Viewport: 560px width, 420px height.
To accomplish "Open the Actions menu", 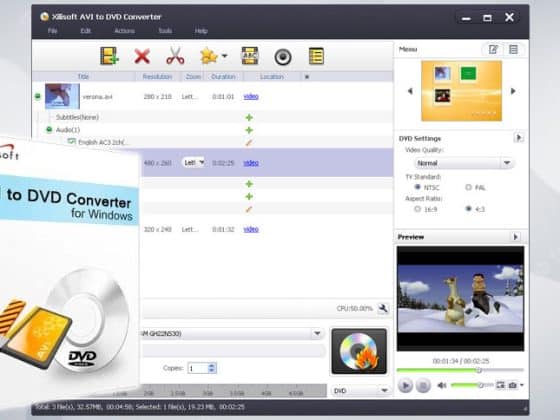I will pyautogui.click(x=125, y=31).
